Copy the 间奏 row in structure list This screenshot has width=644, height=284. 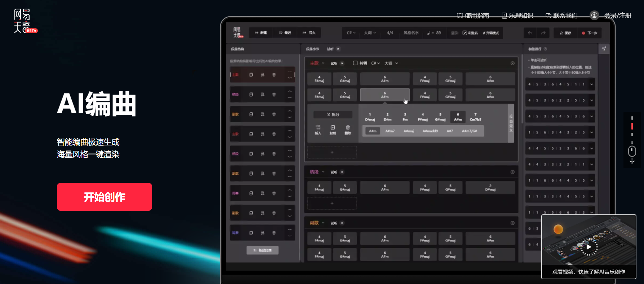[251, 193]
